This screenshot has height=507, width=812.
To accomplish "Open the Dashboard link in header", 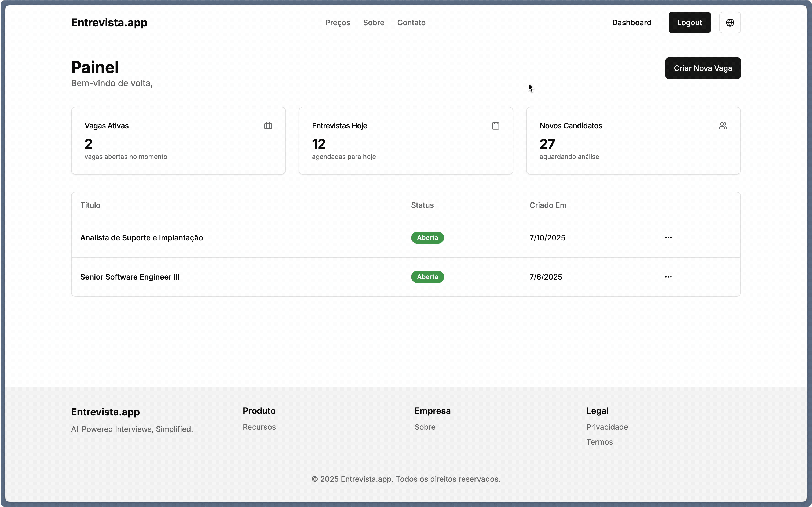I will tap(631, 23).
